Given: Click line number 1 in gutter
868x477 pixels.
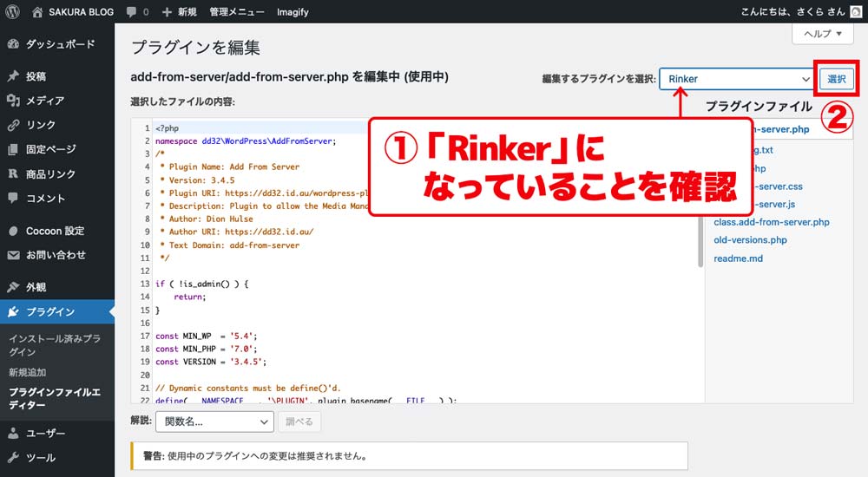Looking at the screenshot, I should [x=147, y=127].
